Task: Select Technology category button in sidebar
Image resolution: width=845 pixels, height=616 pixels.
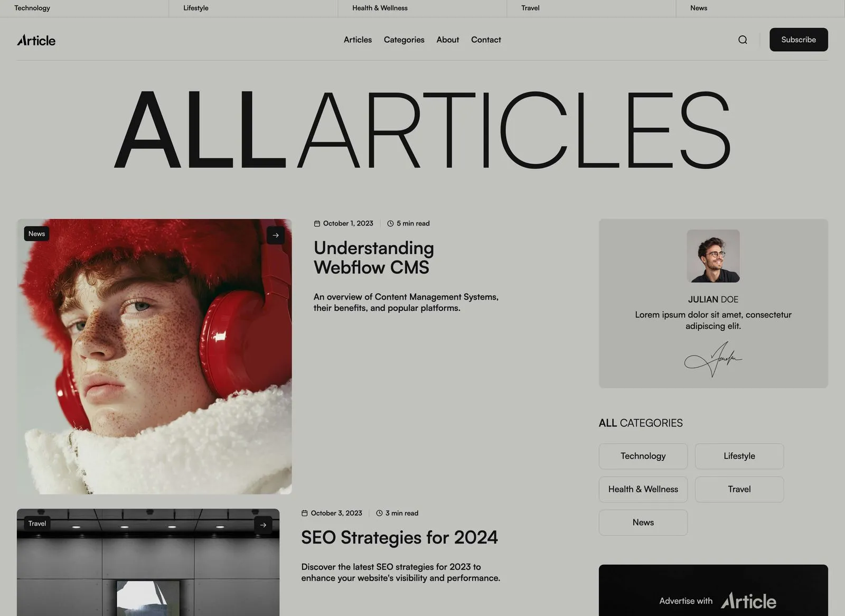Action: [x=643, y=456]
